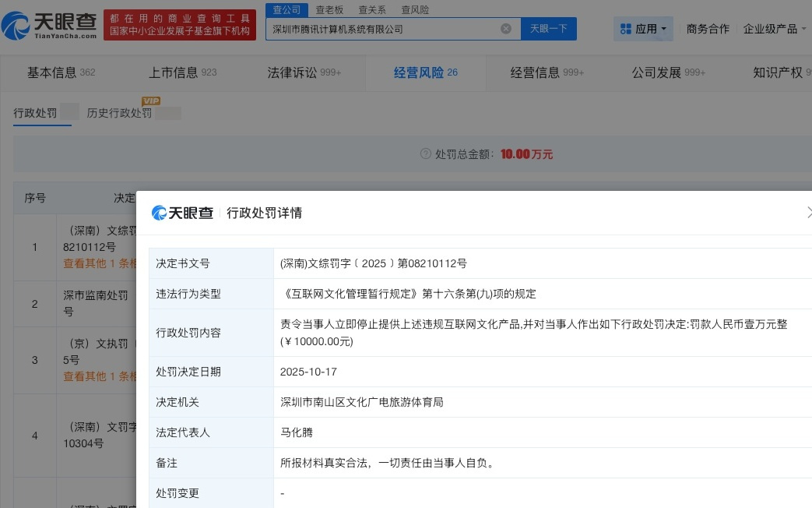This screenshot has height=508, width=812.
Task: Open the 法律诉讼 tab
Action: pyautogui.click(x=304, y=72)
